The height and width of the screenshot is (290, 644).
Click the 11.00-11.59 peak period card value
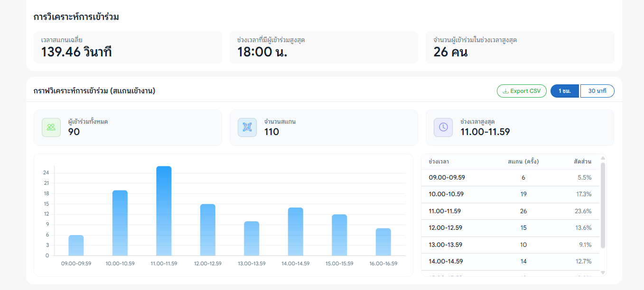[x=485, y=132]
